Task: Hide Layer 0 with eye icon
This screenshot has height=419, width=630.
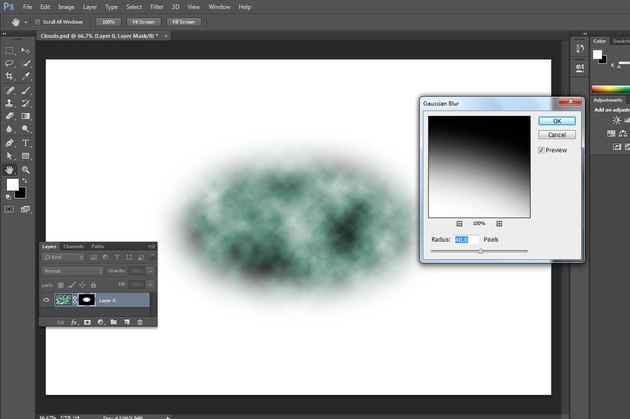Action: [x=46, y=300]
